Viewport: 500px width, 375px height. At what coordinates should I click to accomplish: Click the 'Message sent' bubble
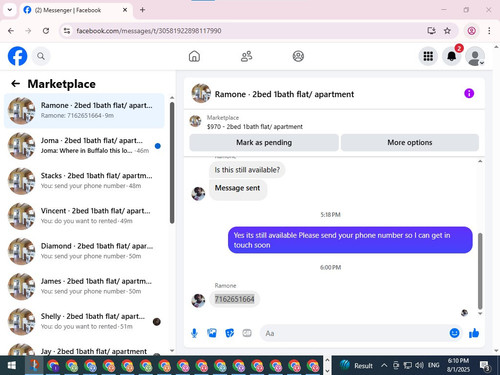(x=237, y=189)
